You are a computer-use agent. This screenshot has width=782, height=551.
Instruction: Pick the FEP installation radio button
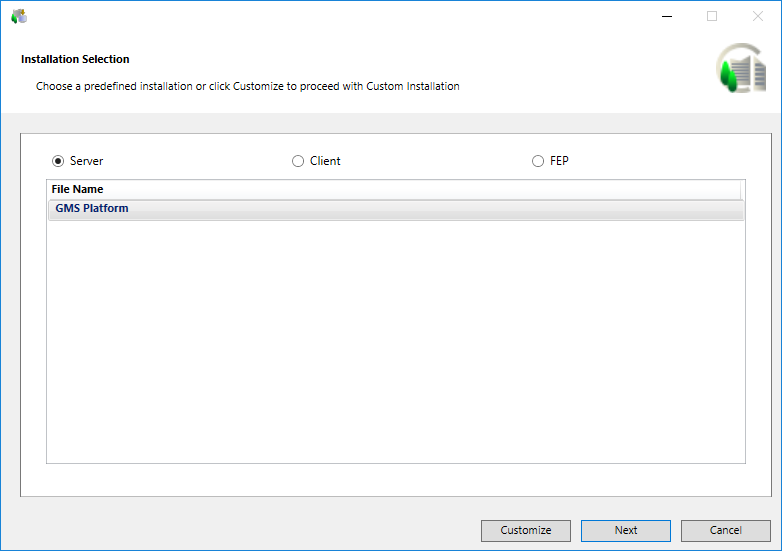[538, 161]
